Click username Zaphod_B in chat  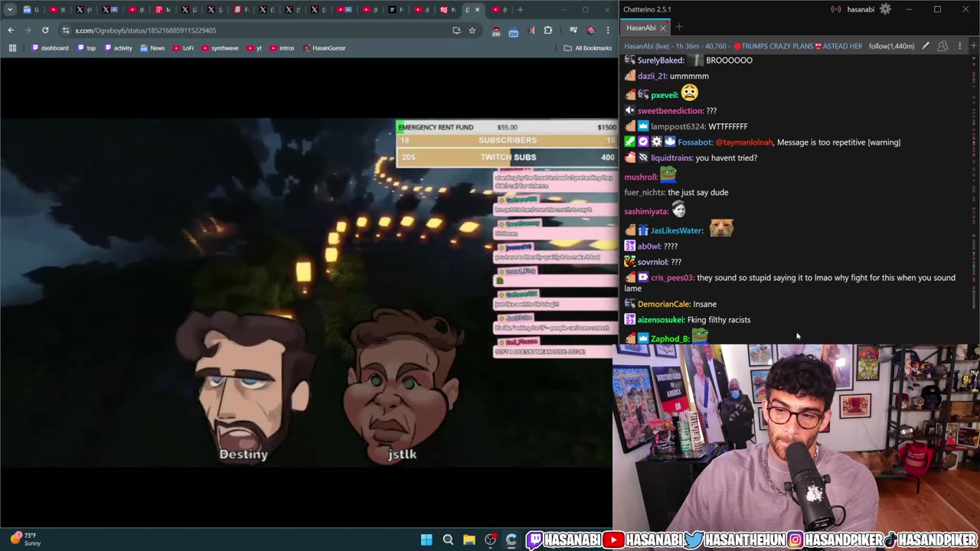coord(670,338)
